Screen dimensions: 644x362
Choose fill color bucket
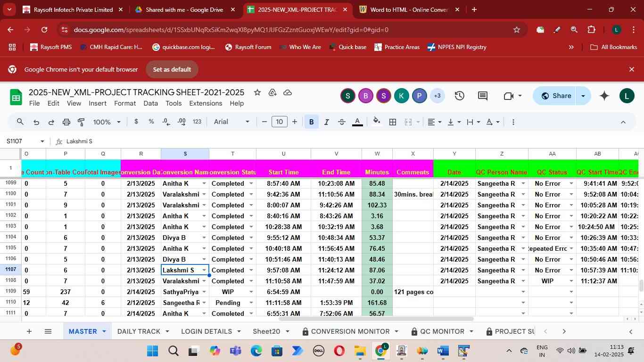point(377,122)
